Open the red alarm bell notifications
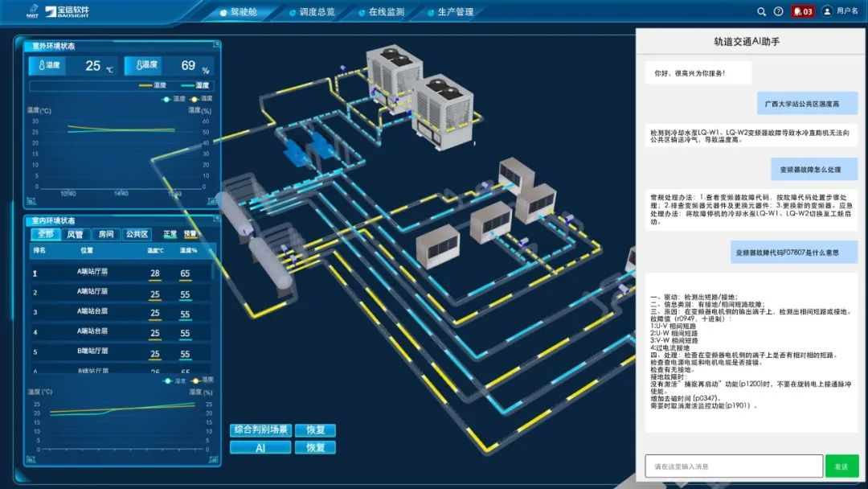This screenshot has width=868, height=489. (802, 11)
